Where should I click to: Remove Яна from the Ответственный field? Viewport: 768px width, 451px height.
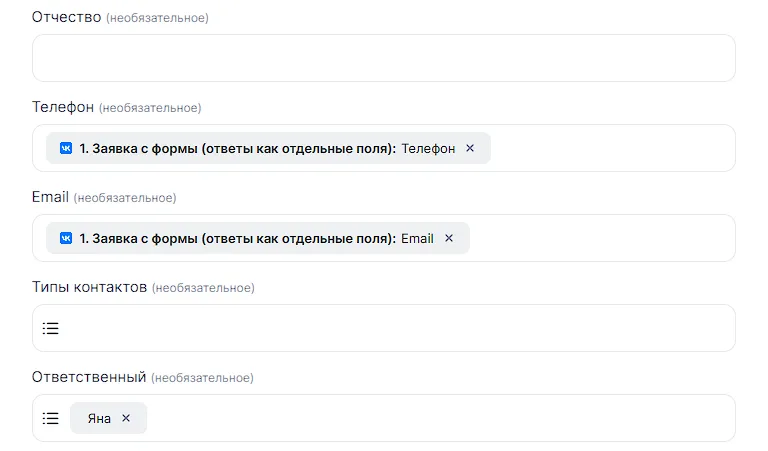click(126, 418)
